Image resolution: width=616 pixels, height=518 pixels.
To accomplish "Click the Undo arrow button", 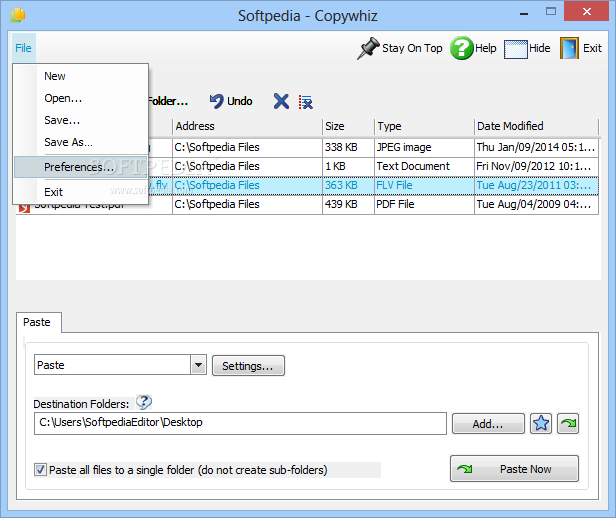I will point(231,101).
